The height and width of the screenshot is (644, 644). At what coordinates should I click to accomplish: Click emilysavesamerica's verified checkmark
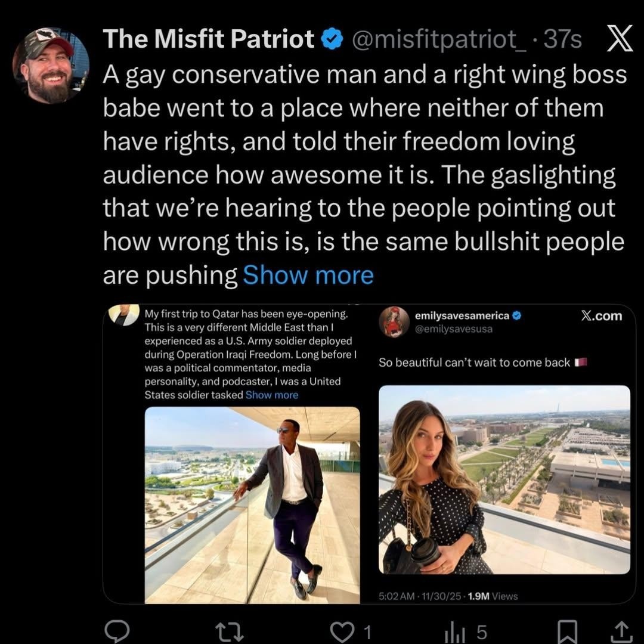coord(517,315)
